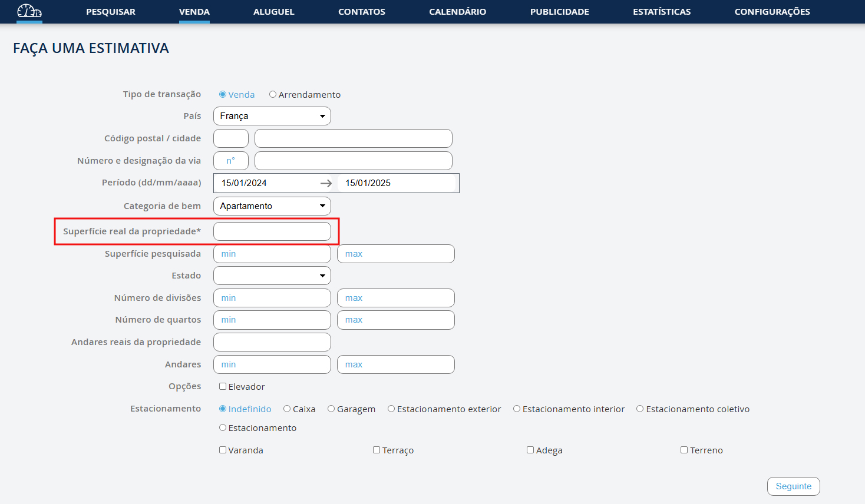The image size is (865, 504).
Task: Check the Elevador option
Action: [223, 387]
